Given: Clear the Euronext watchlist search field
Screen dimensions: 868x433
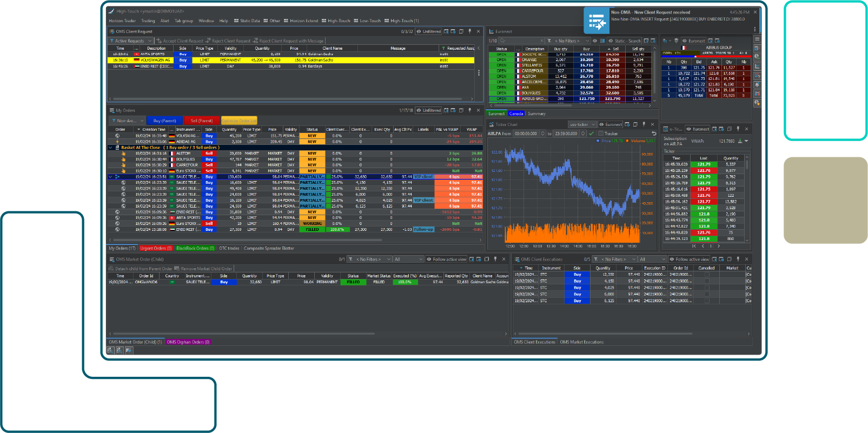Looking at the screenshot, I should [542, 41].
